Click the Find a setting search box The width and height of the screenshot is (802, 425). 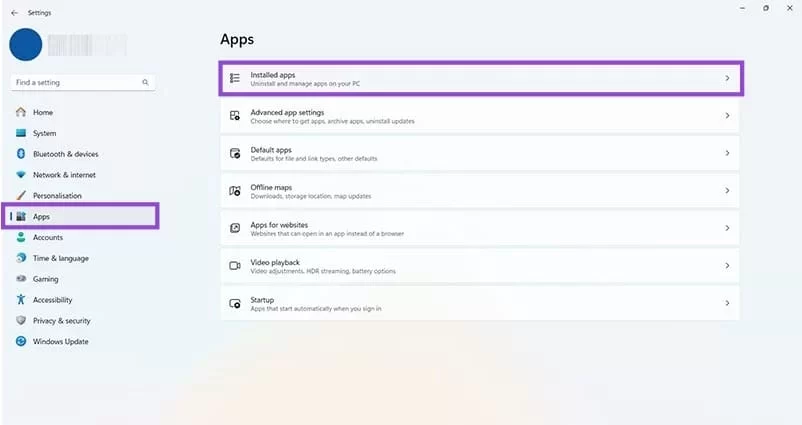[x=76, y=82]
